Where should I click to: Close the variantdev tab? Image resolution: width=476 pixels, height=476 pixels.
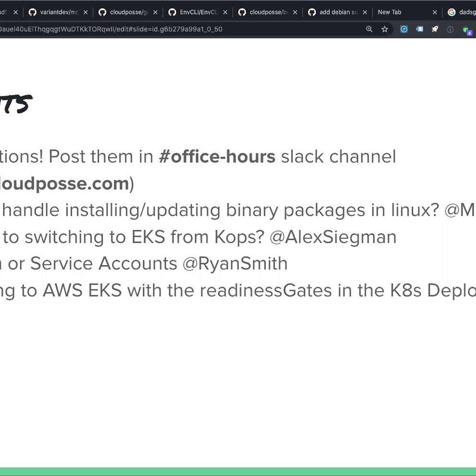[x=86, y=12]
